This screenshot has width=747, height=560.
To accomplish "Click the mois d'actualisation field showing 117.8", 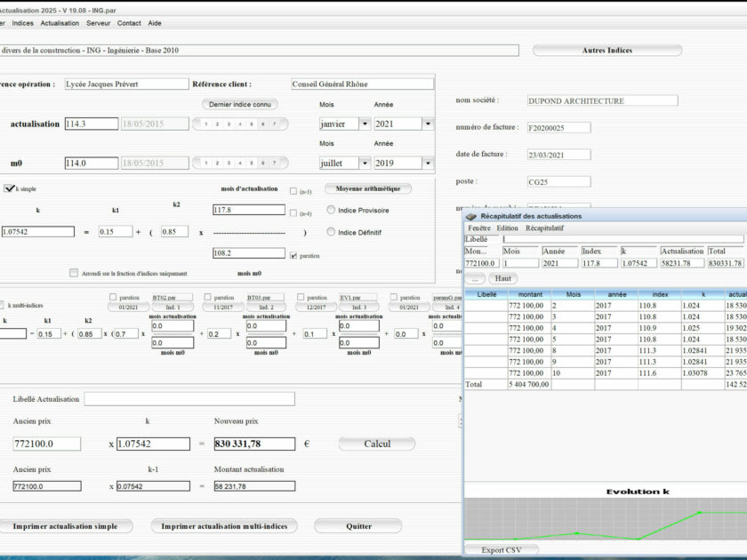I will pos(249,210).
